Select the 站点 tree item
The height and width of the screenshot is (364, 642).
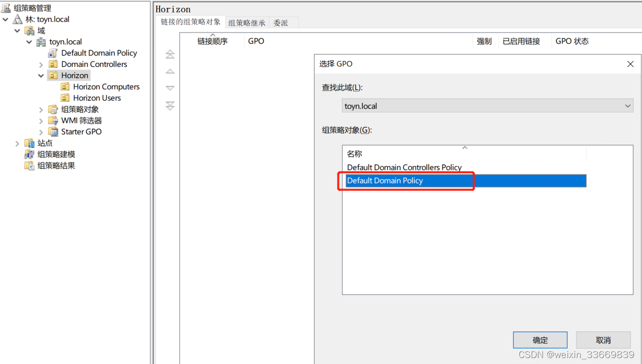(x=44, y=143)
